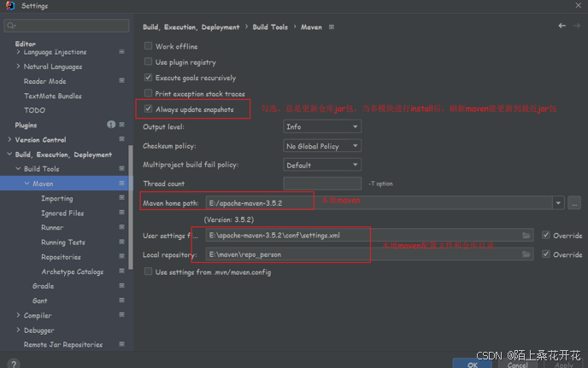Click the Thread count input field
The height and width of the screenshot is (368, 588).
coord(322,184)
